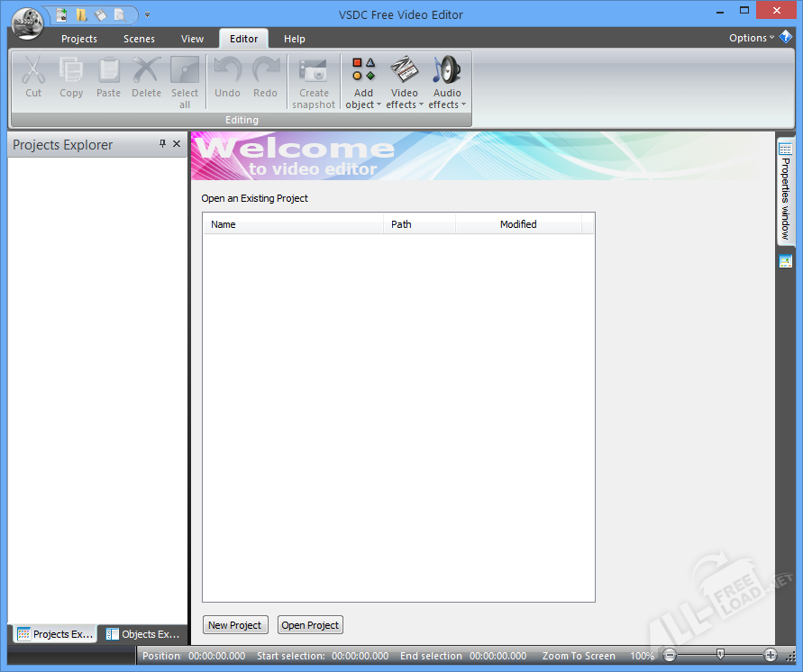
Task: Click the new project icon in quick access toolbar
Action: 62,14
